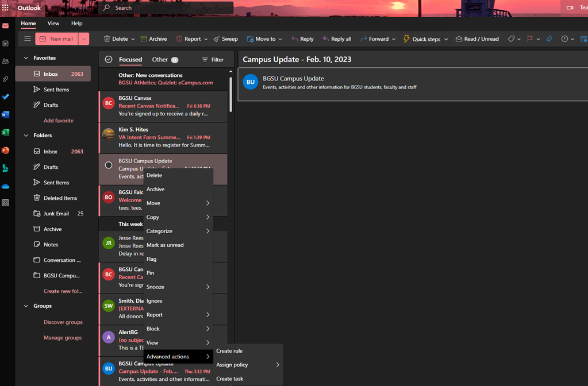The height and width of the screenshot is (386, 588).
Task: Open New mail dropdown arrow
Action: [x=83, y=39]
